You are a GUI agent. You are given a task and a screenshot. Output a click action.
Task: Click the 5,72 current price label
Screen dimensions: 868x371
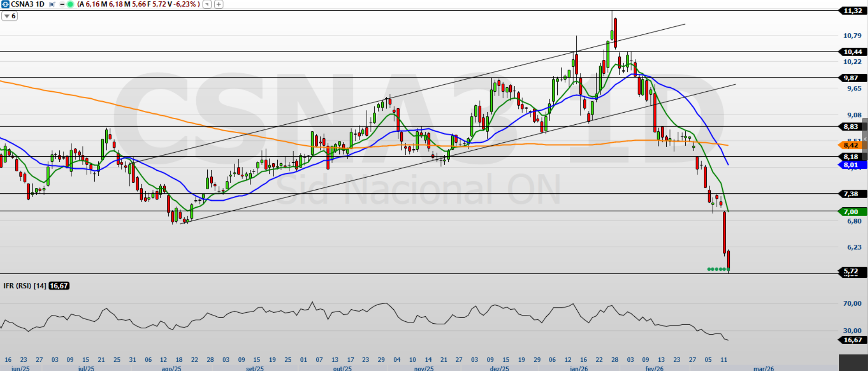coord(851,271)
